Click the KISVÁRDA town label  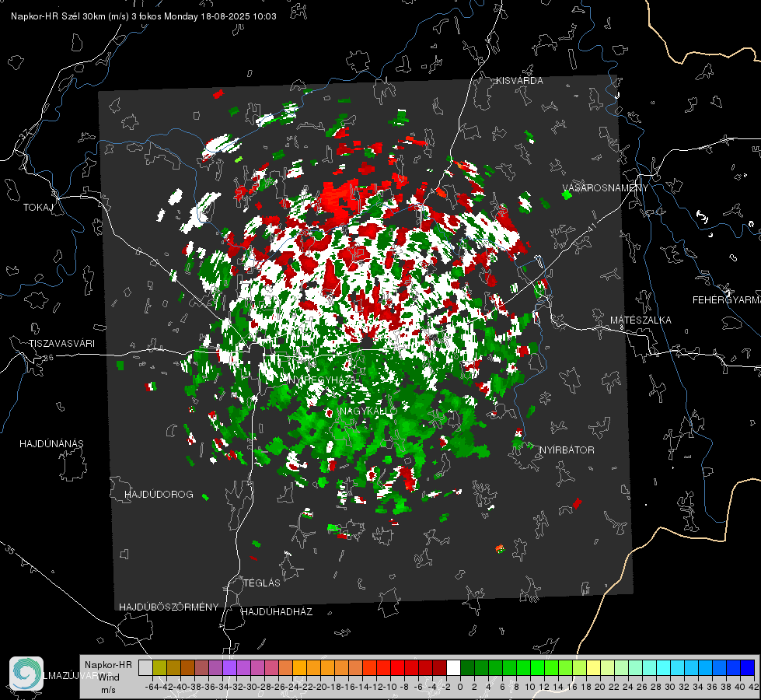click(x=519, y=81)
